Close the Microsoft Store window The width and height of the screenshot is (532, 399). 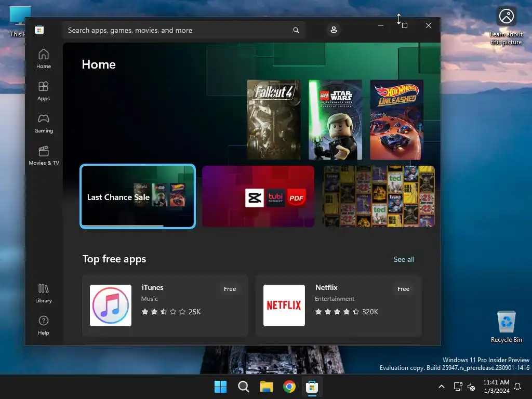point(429,25)
